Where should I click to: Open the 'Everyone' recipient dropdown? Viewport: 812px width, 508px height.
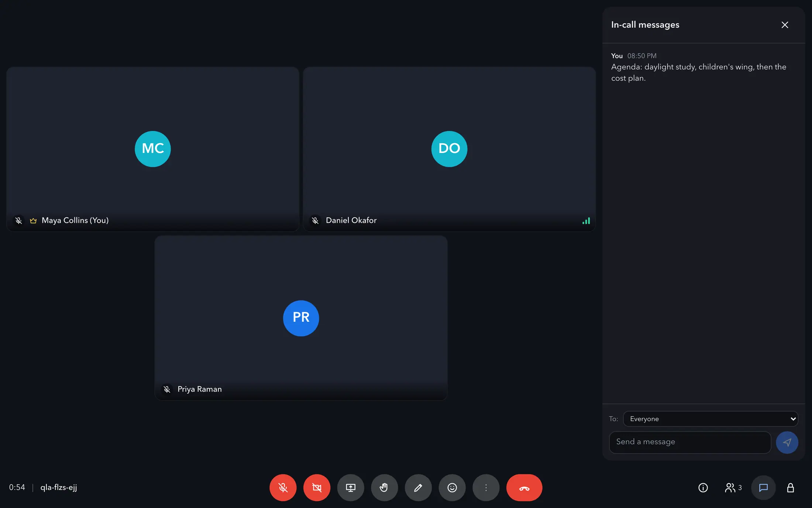tap(710, 419)
